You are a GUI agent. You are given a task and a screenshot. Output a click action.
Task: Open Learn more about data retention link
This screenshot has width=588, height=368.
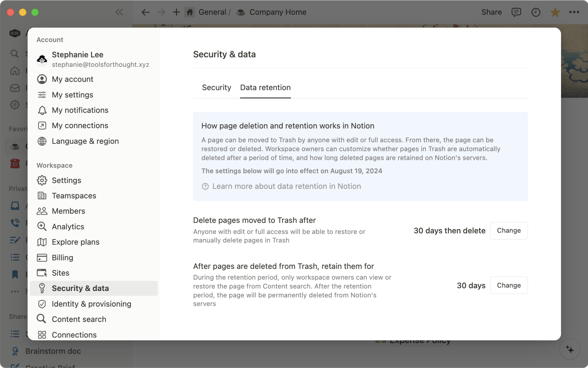click(x=286, y=186)
